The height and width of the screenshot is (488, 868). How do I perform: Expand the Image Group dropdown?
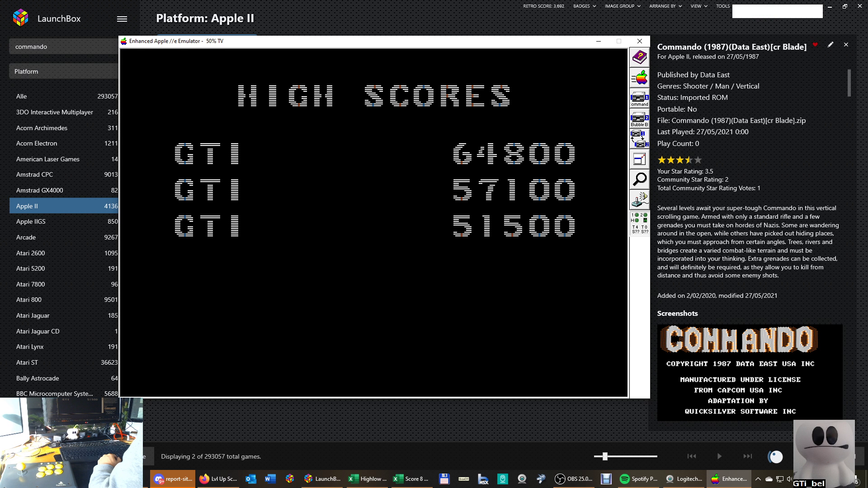[622, 6]
